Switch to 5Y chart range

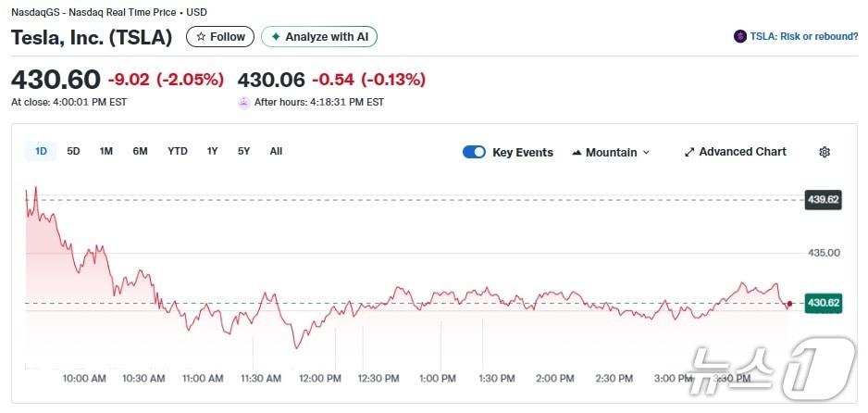click(x=243, y=151)
